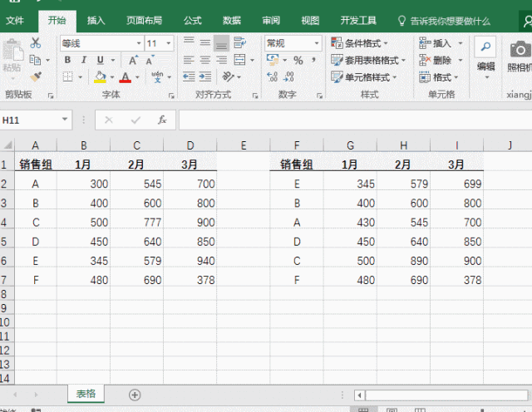Switch to the 插入 Insert tab
This screenshot has height=412, width=532.
pyautogui.click(x=96, y=21)
